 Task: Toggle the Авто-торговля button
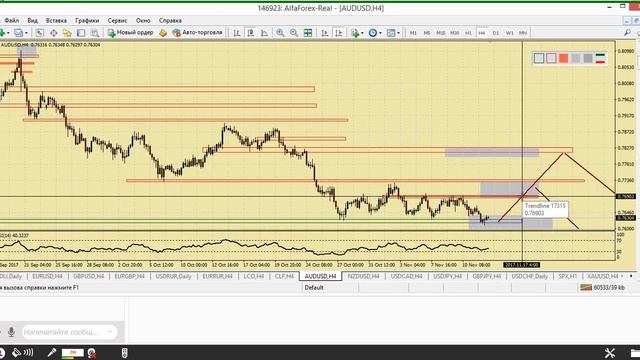(198, 33)
